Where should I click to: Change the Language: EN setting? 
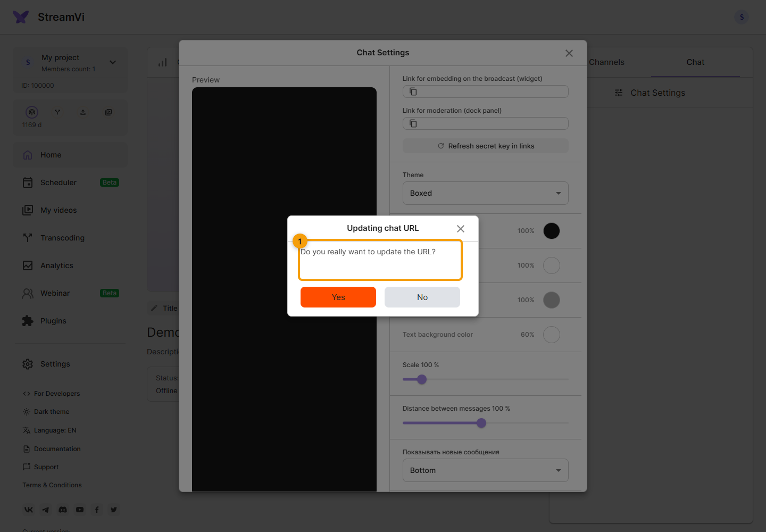tap(49, 430)
